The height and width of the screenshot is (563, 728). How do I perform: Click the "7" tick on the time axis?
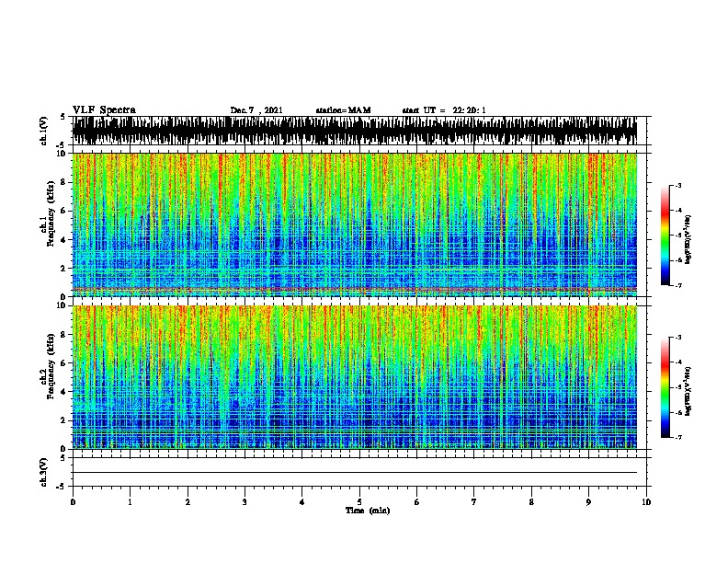[474, 502]
